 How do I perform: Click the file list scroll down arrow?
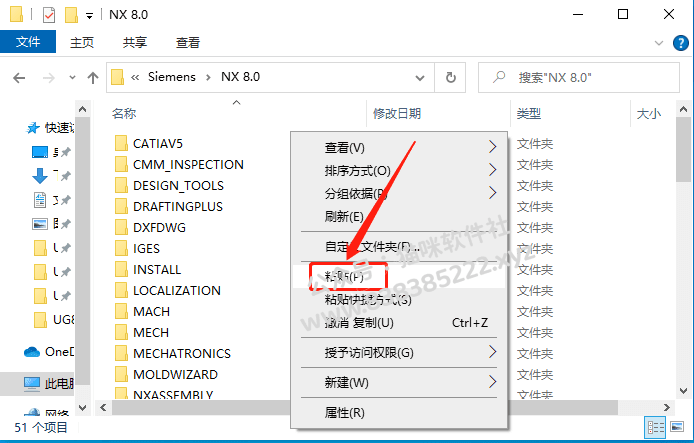pyautogui.click(x=683, y=391)
